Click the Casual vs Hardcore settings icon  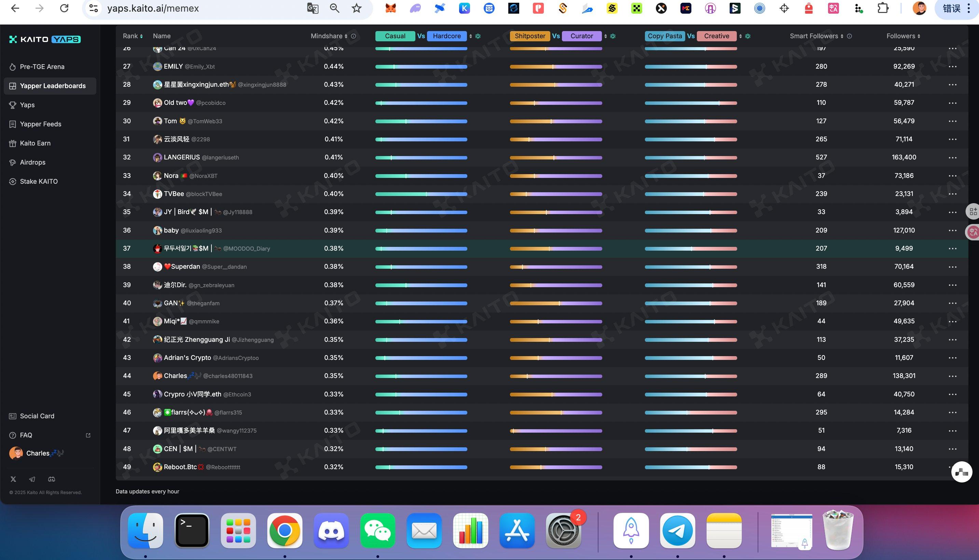(478, 36)
